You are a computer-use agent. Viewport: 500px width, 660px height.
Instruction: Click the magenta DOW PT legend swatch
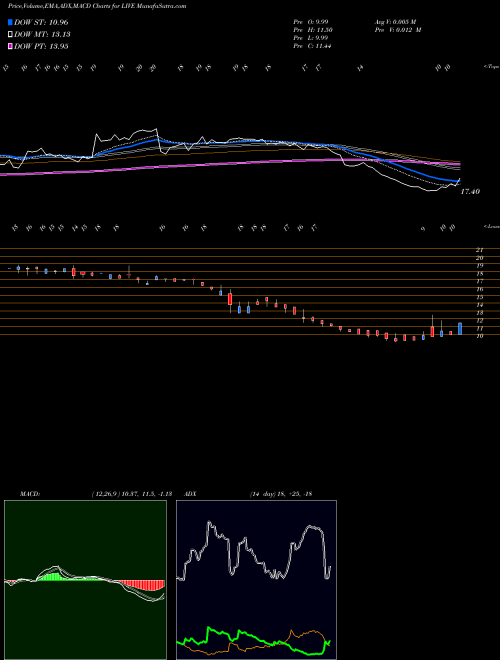[10, 46]
